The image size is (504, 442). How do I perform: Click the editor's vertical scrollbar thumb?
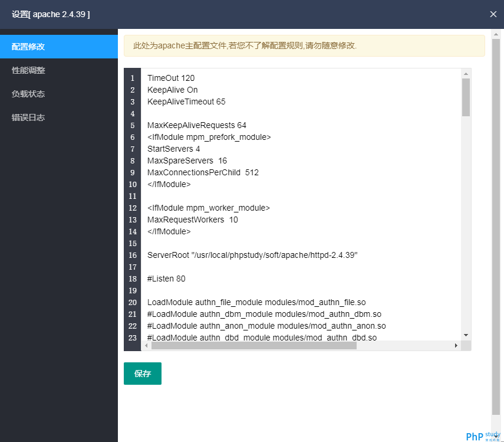click(466, 97)
